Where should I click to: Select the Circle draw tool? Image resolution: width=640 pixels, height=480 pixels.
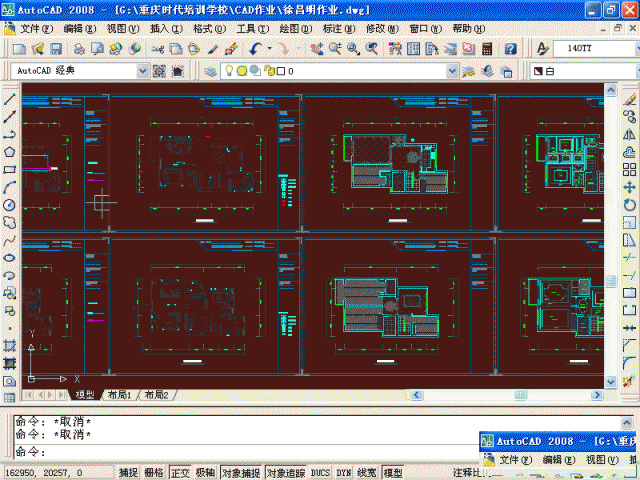pos(9,205)
